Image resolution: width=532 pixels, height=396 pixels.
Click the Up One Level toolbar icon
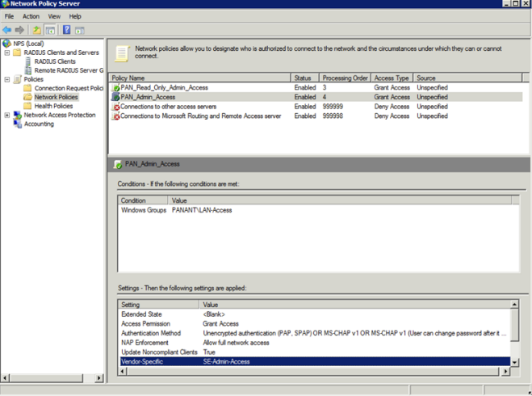[x=37, y=30]
